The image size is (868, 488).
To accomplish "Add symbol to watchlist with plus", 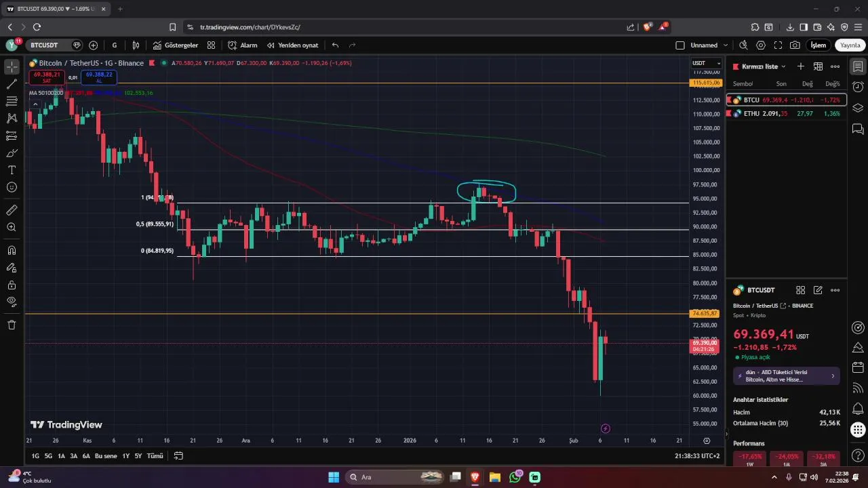I will pos(800,66).
